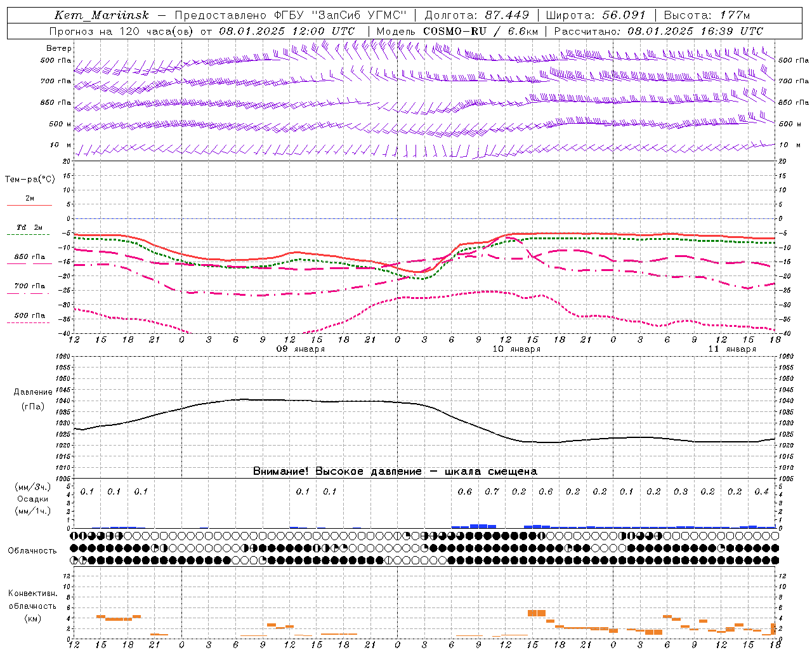Select the ФГБУ "ЗапСиб УГМС" provider text
The width and height of the screenshot is (812, 650).
point(340,15)
